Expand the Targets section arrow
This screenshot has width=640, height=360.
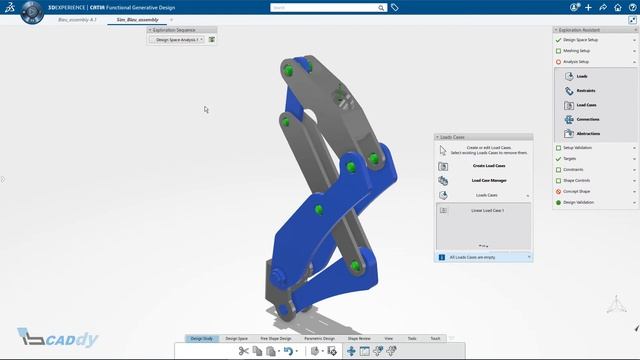(x=634, y=159)
